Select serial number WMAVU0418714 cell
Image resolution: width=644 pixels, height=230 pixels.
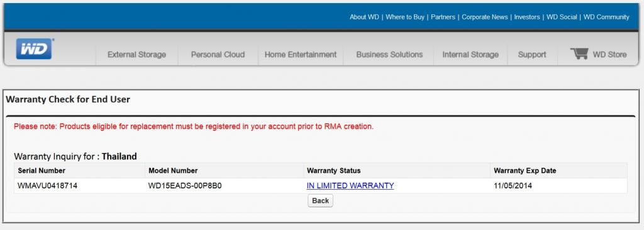pos(48,185)
